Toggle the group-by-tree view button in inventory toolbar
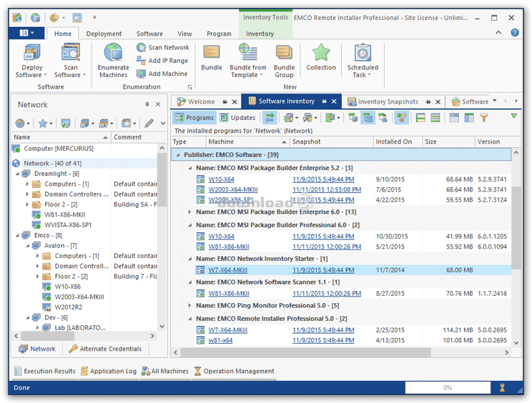532x403 pixels. (368, 118)
